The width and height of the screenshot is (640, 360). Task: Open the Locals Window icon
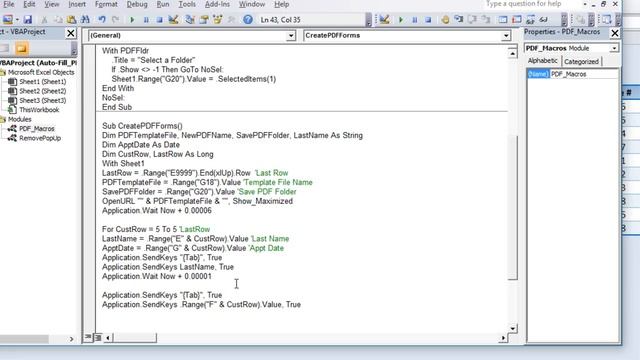(503, 19)
